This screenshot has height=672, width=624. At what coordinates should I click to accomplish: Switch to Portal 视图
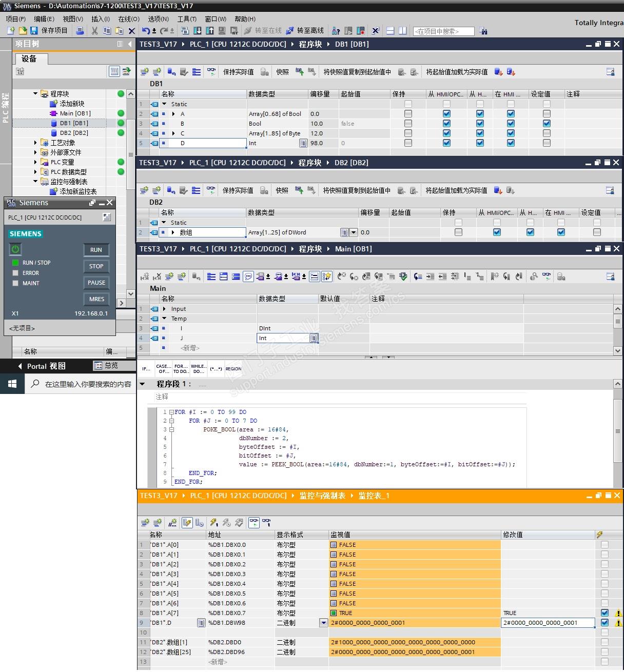(x=42, y=366)
